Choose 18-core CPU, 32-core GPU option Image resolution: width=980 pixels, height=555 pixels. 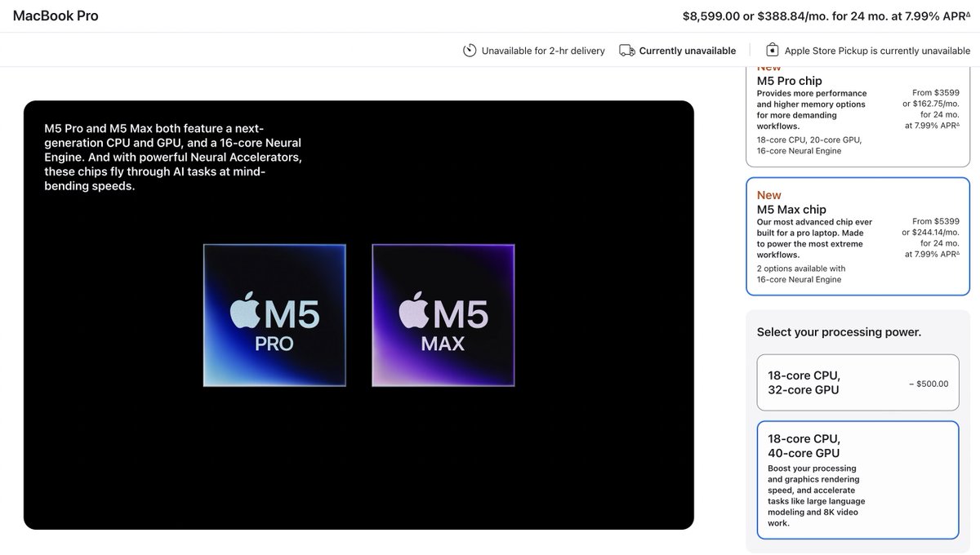[857, 383]
